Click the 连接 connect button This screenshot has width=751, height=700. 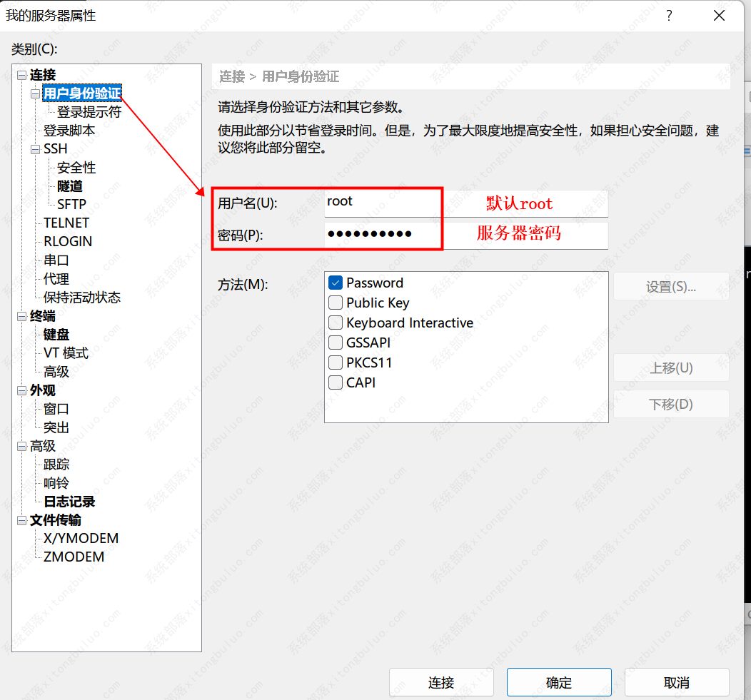441,682
